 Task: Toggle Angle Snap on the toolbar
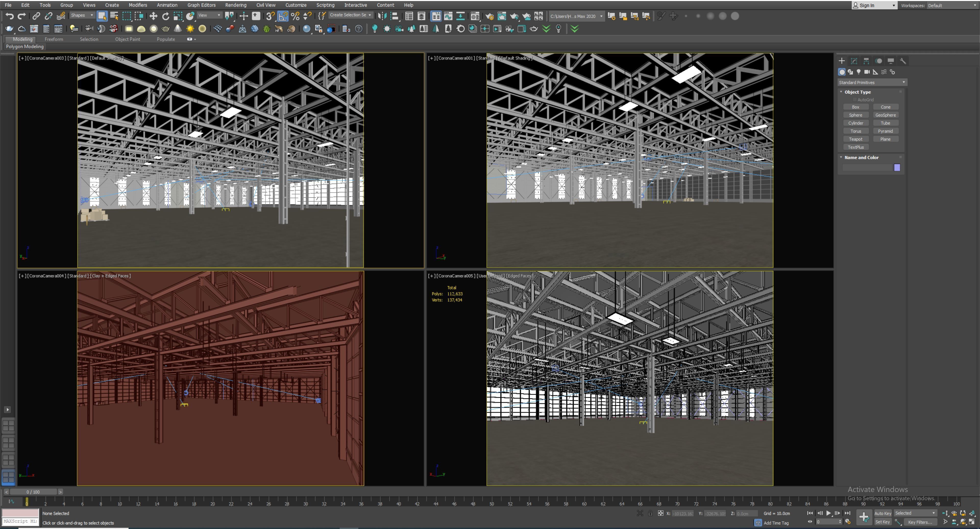[x=283, y=16]
